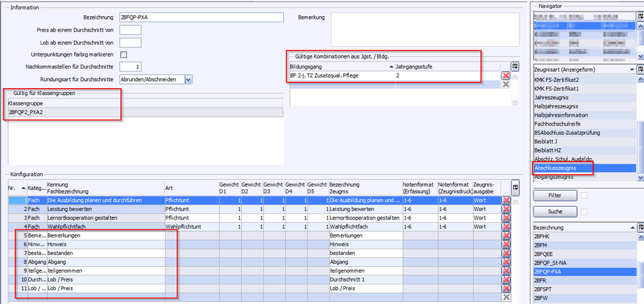Open the Rundungsart für Durchschnitte dropdown
Viewport: 644px width, 304px height.
pyautogui.click(x=189, y=80)
